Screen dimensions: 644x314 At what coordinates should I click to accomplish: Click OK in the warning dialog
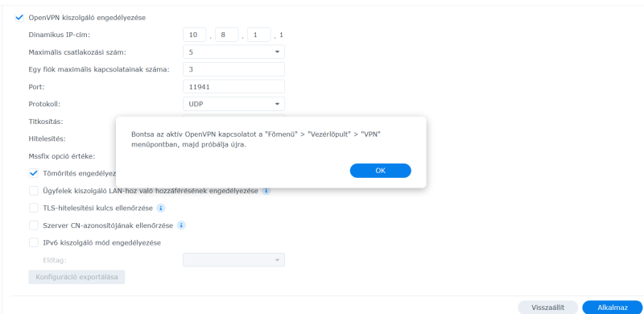point(380,171)
